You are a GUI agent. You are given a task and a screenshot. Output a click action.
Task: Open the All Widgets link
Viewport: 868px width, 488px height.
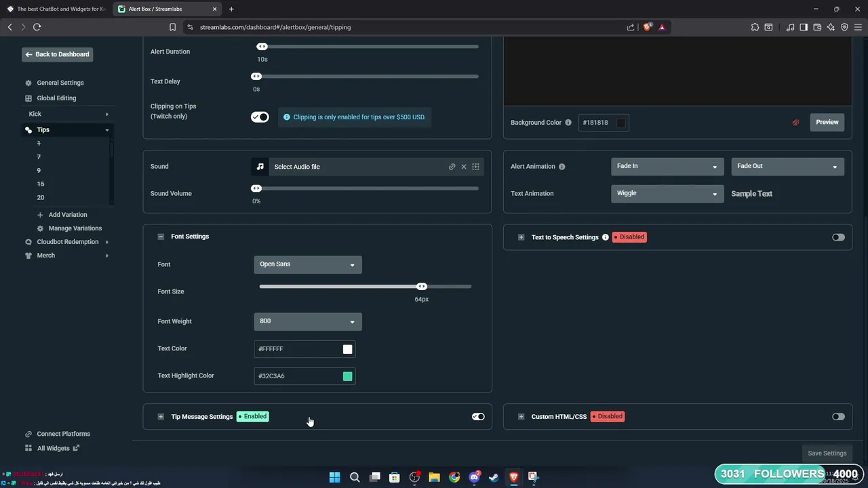click(x=52, y=448)
